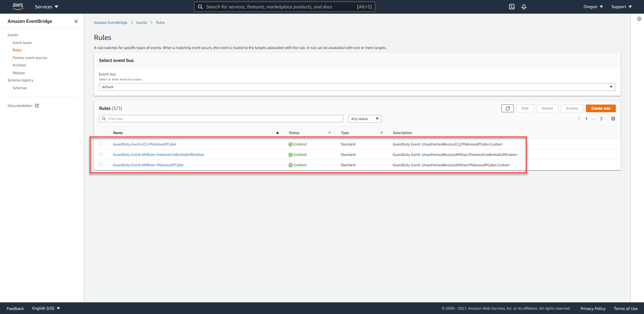Screen dimensions: 644x314
Task: Click the Create rule button
Action: [x=601, y=108]
